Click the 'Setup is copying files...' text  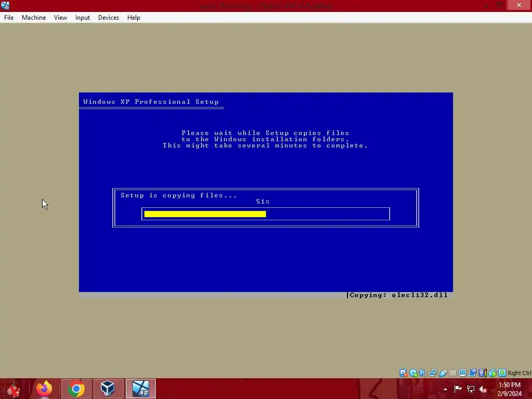pyautogui.click(x=179, y=195)
